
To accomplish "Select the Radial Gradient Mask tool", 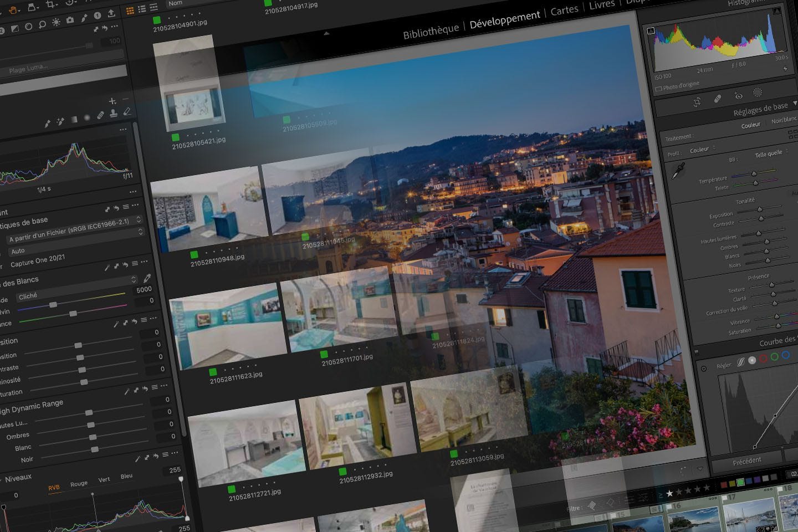I will pos(87,117).
